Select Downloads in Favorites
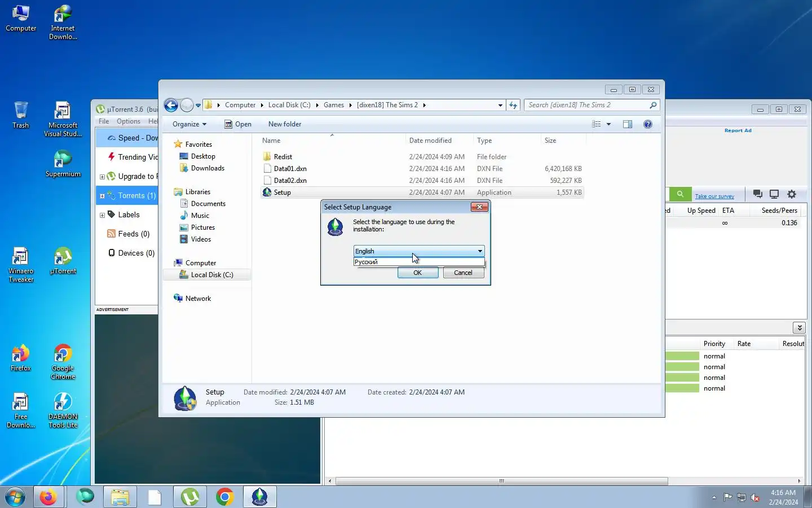 click(207, 168)
